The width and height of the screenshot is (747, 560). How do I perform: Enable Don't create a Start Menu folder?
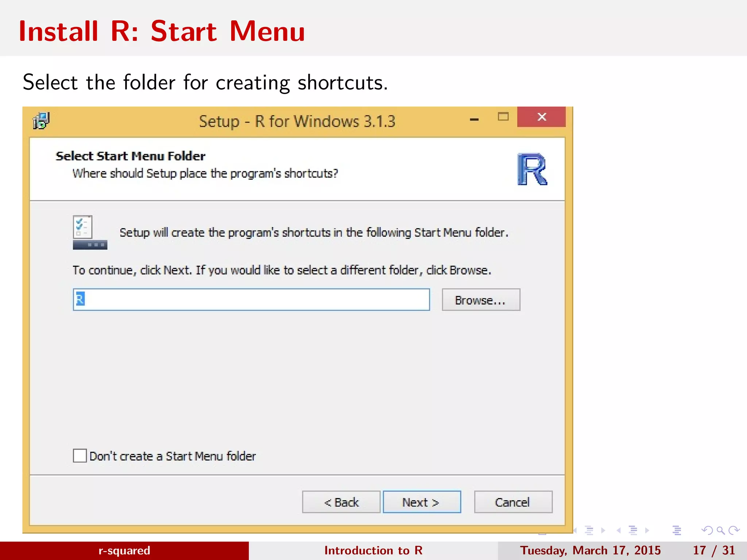point(80,456)
